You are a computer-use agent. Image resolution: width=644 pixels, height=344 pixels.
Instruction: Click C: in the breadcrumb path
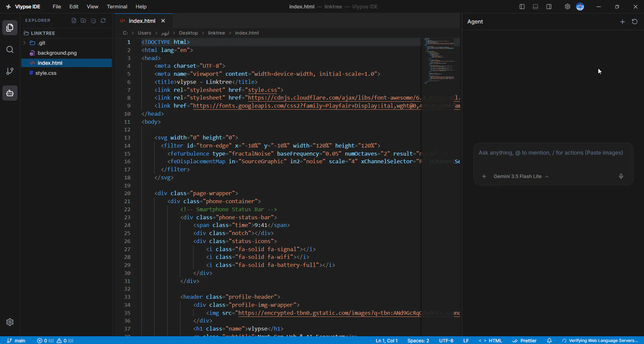pyautogui.click(x=125, y=33)
